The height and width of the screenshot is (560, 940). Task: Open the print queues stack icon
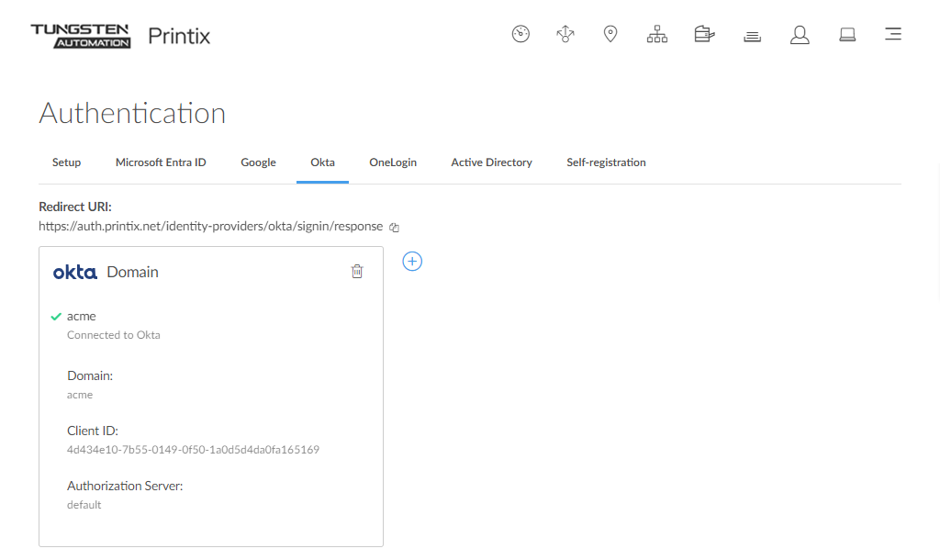(752, 36)
